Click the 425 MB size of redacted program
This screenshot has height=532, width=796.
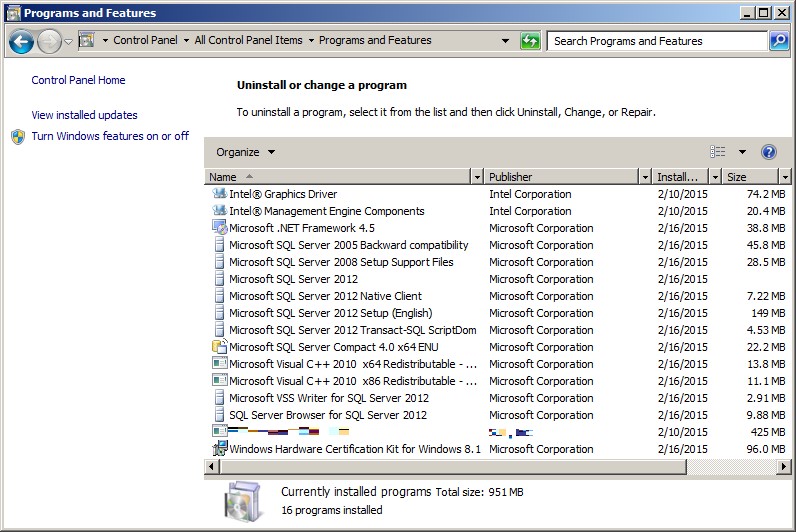768,432
